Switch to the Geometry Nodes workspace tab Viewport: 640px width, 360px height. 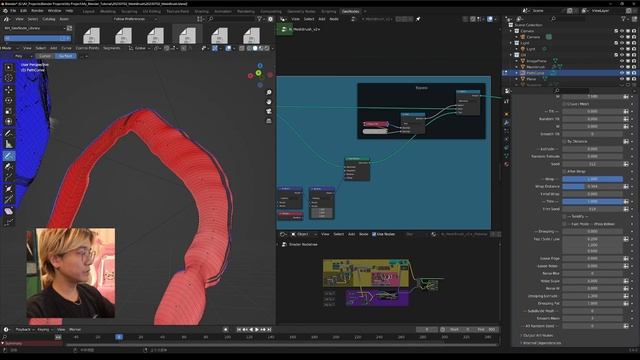(301, 11)
